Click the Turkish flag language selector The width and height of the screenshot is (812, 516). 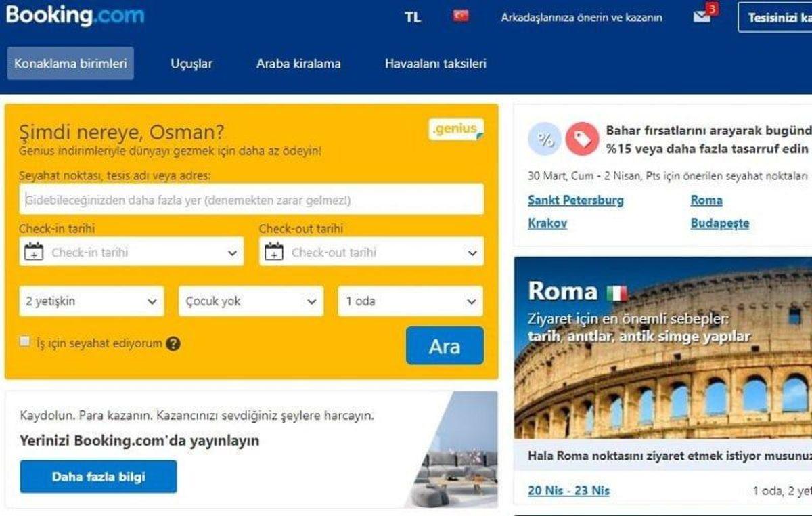pyautogui.click(x=461, y=15)
